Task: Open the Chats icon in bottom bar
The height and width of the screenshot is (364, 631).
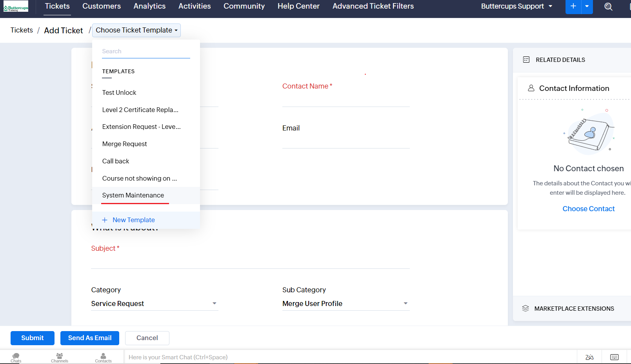Action: [x=16, y=357]
